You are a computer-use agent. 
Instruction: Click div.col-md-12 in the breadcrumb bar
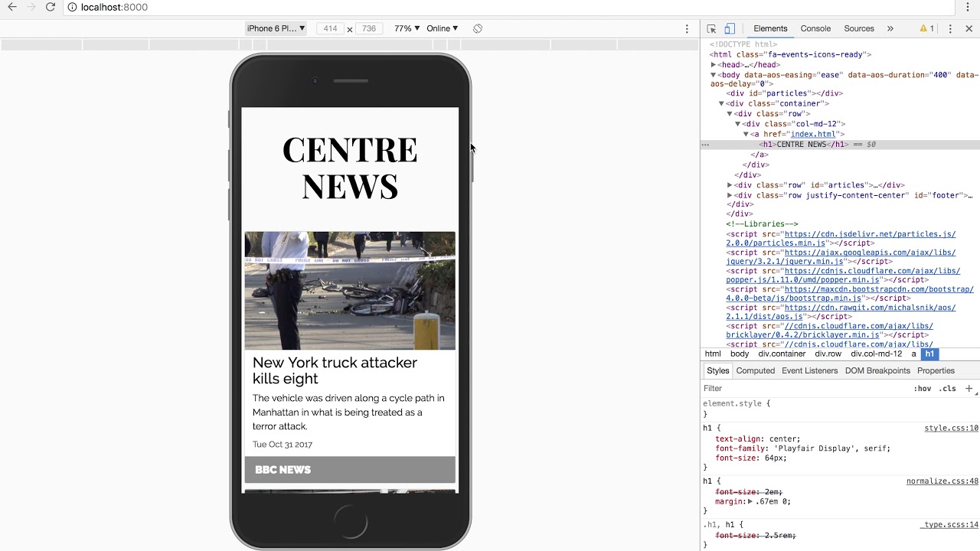point(877,354)
